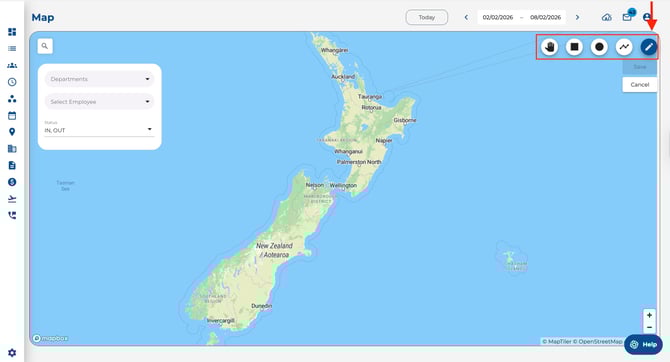
Task: Open the clock time tracking icon
Action: (x=12, y=82)
